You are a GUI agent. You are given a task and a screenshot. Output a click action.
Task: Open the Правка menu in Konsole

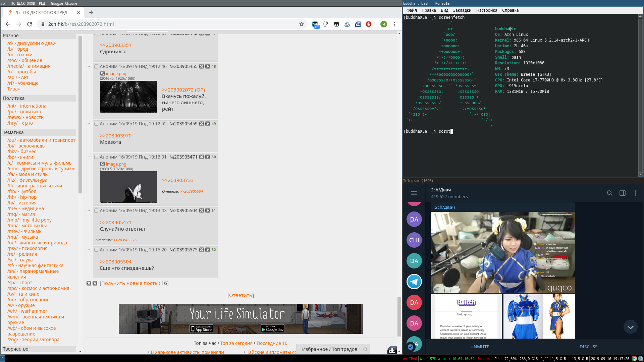[429, 10]
